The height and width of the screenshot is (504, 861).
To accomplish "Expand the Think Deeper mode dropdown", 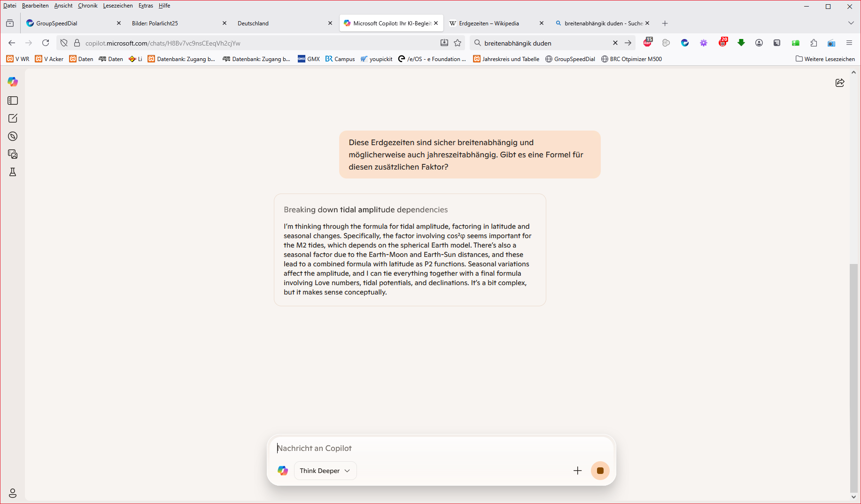I will tap(325, 471).
